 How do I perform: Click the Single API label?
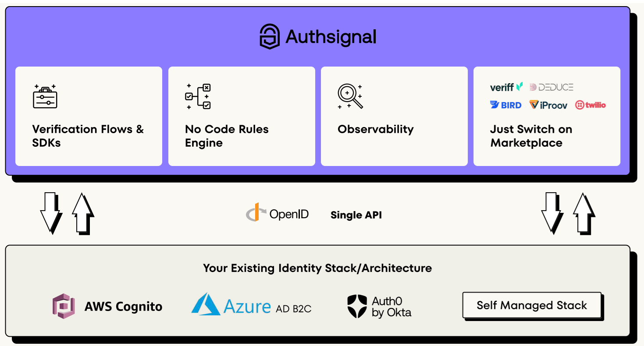(x=356, y=215)
